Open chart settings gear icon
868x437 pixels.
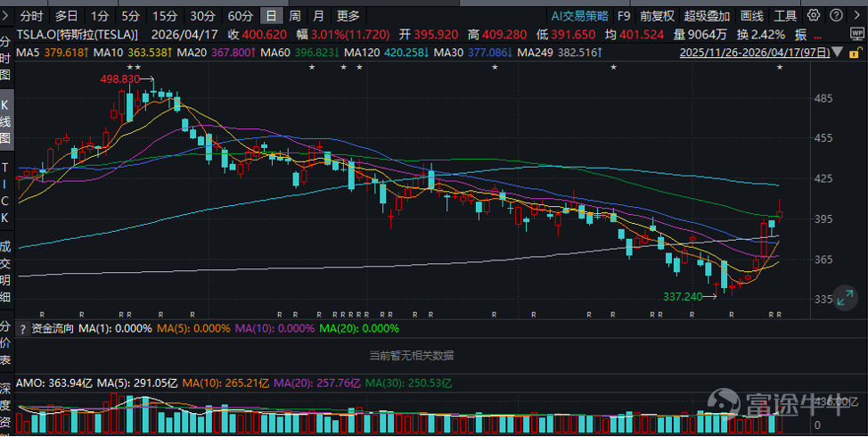tap(814, 15)
